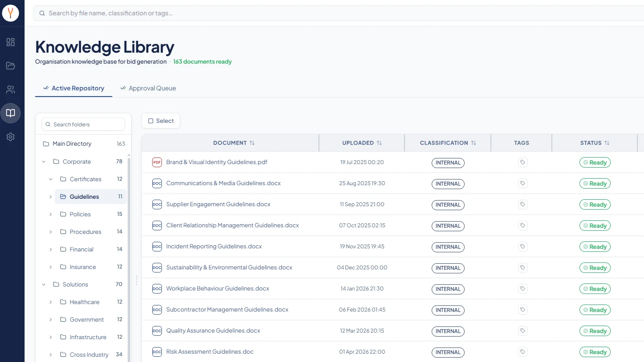Screen dimensions: 644x362
Task: Click tag icon for Brand & Visual Identity Guidelines.pdf
Action: [522, 162]
